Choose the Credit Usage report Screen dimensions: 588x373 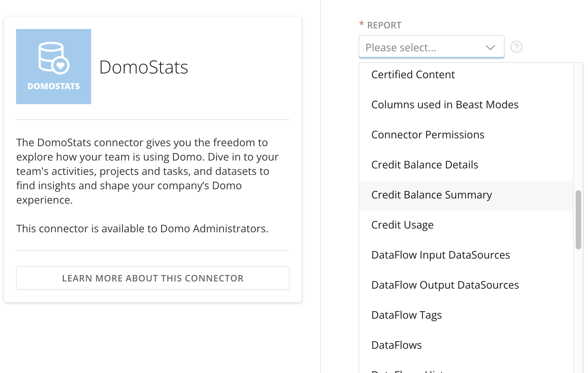click(402, 225)
